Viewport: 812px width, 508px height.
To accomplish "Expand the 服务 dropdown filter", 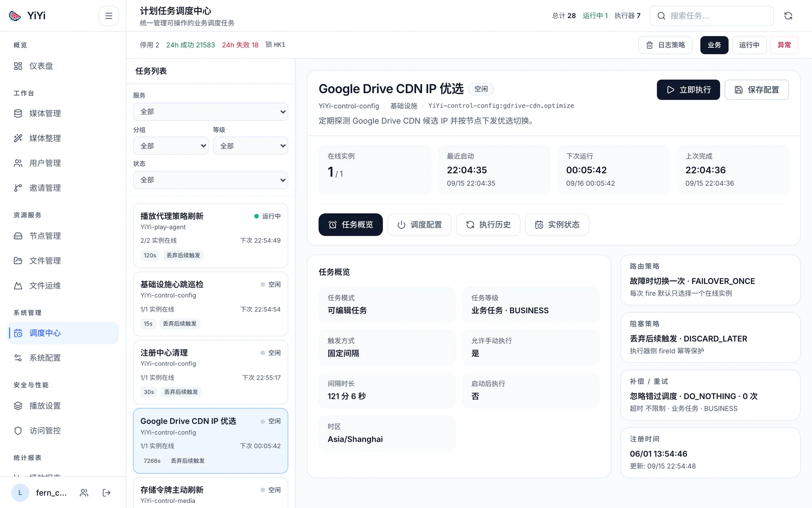I will coord(211,112).
